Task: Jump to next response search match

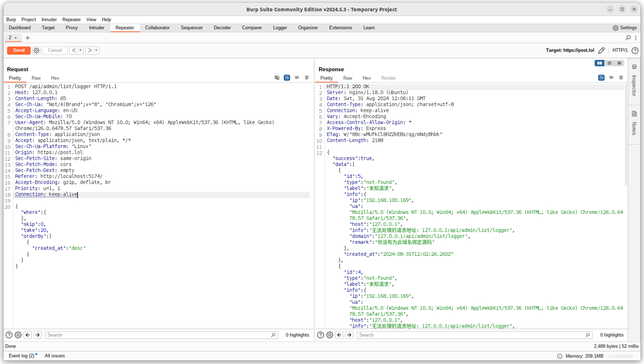Action: (x=349, y=335)
